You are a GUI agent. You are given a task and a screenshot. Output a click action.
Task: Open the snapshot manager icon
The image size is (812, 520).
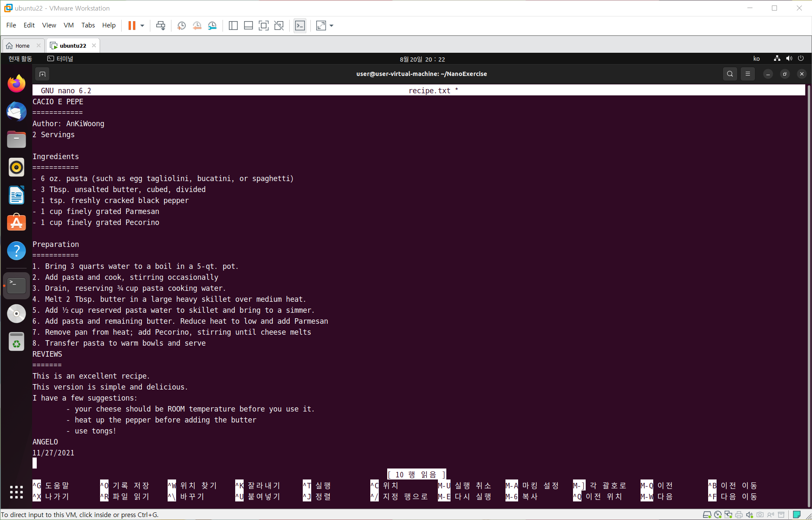click(212, 26)
